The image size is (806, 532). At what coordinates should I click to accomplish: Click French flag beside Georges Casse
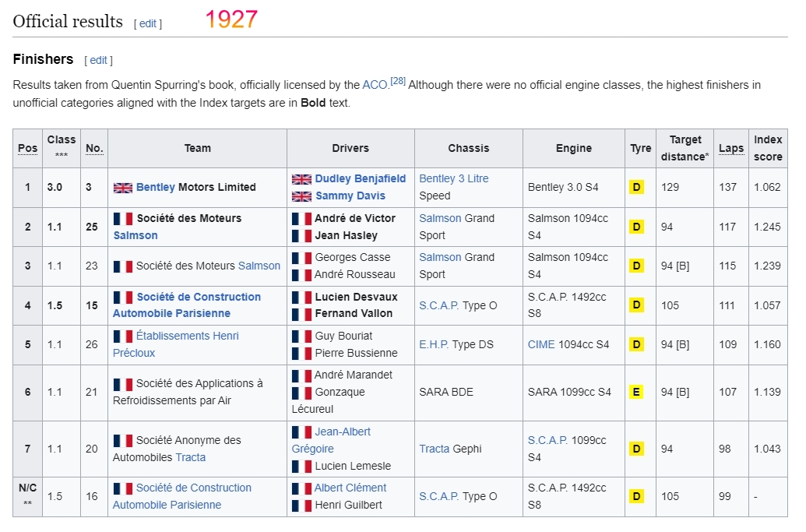pyautogui.click(x=301, y=258)
